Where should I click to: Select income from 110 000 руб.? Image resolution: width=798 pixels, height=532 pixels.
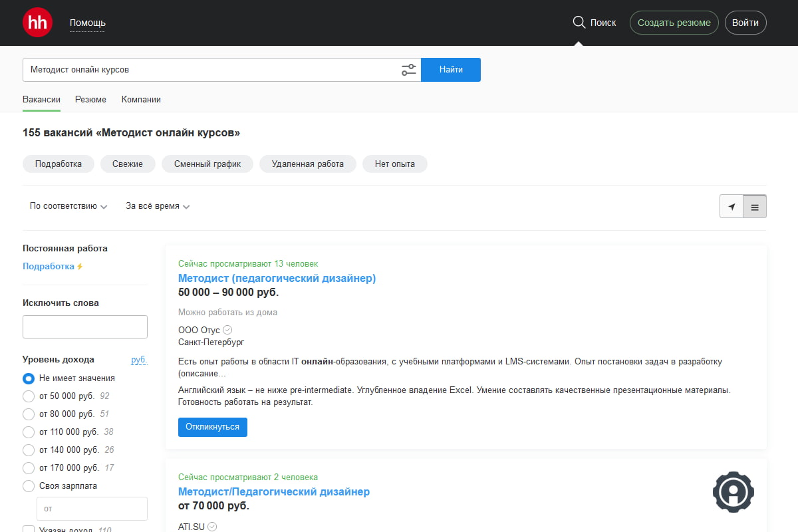pyautogui.click(x=29, y=432)
